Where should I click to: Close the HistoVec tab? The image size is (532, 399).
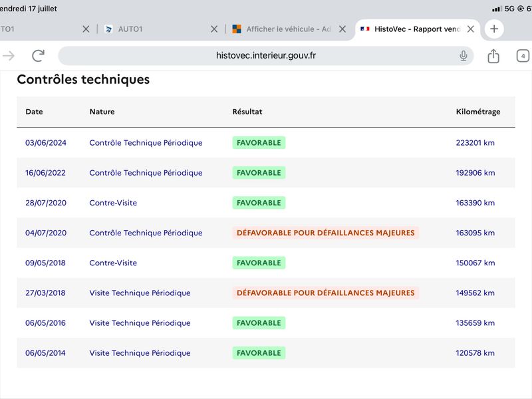(x=471, y=29)
